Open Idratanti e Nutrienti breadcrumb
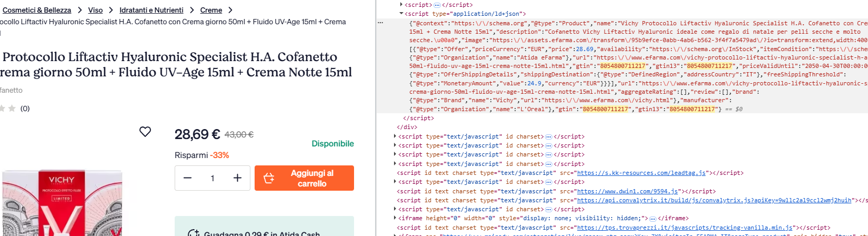Viewport: 868px width, 236px height. coord(151,10)
